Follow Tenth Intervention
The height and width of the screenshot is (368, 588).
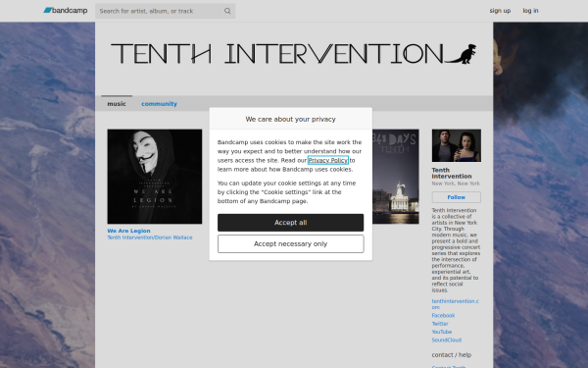[x=457, y=197]
